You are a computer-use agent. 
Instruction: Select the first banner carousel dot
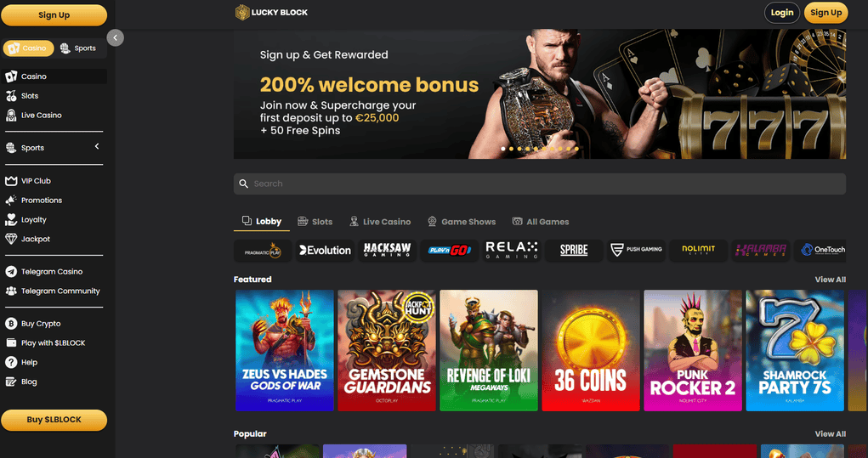503,149
